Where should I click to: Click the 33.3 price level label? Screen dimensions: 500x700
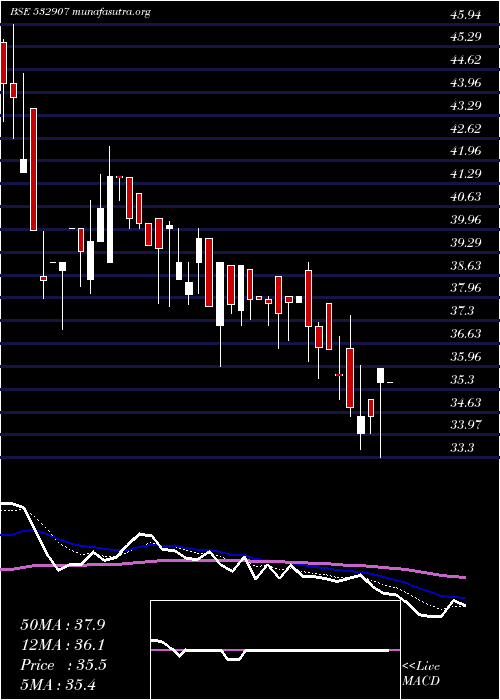[x=462, y=448]
